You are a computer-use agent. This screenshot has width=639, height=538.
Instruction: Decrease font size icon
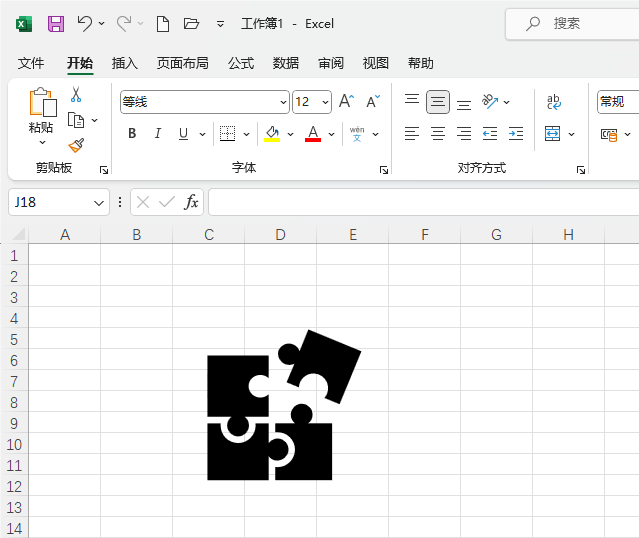(373, 101)
